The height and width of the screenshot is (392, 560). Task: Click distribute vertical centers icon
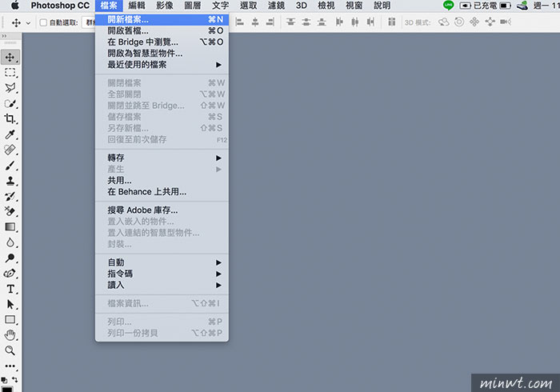[306, 22]
